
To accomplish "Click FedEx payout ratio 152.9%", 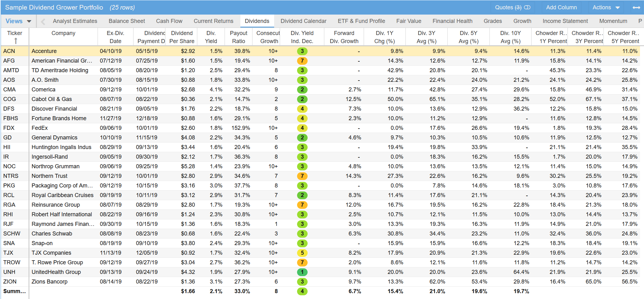I will pos(241,128).
